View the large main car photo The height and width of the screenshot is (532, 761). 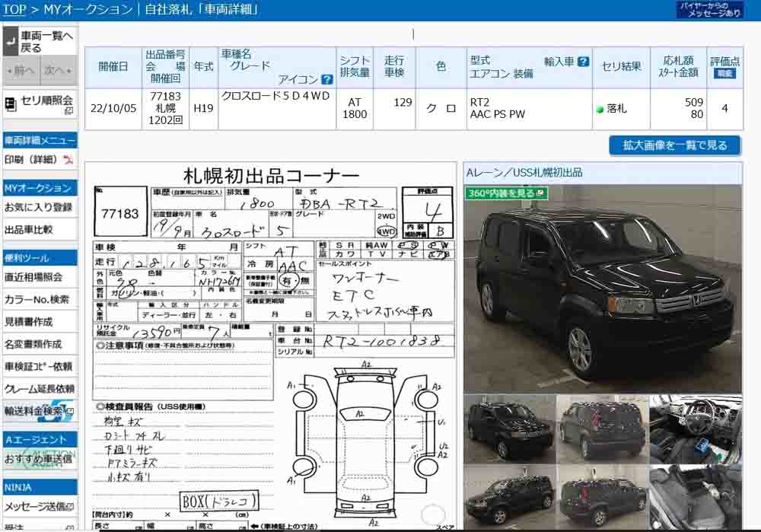[603, 288]
